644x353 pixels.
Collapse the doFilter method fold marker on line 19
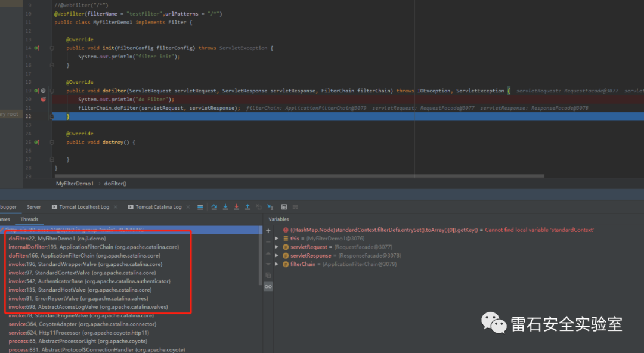(x=52, y=91)
